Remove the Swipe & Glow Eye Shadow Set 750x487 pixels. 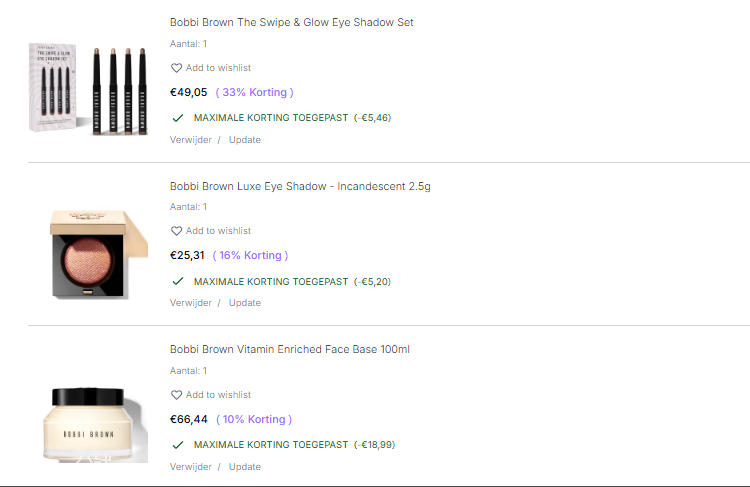pyautogui.click(x=190, y=140)
